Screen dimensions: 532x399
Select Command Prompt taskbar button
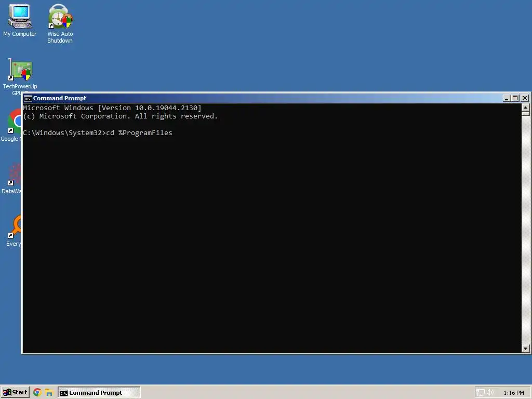99,393
